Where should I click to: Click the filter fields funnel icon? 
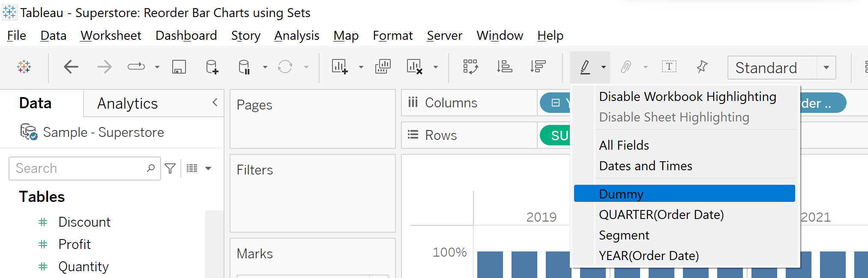click(170, 169)
